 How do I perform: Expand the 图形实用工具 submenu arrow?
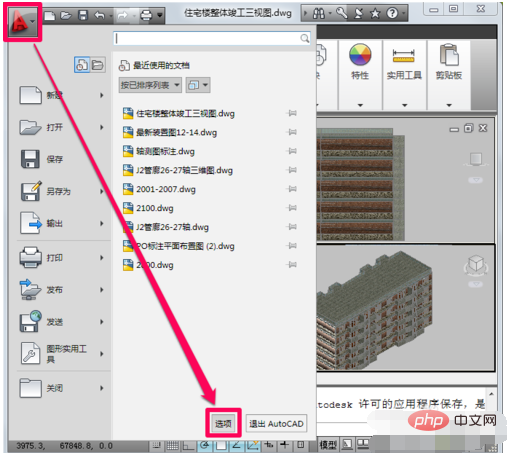click(x=102, y=354)
